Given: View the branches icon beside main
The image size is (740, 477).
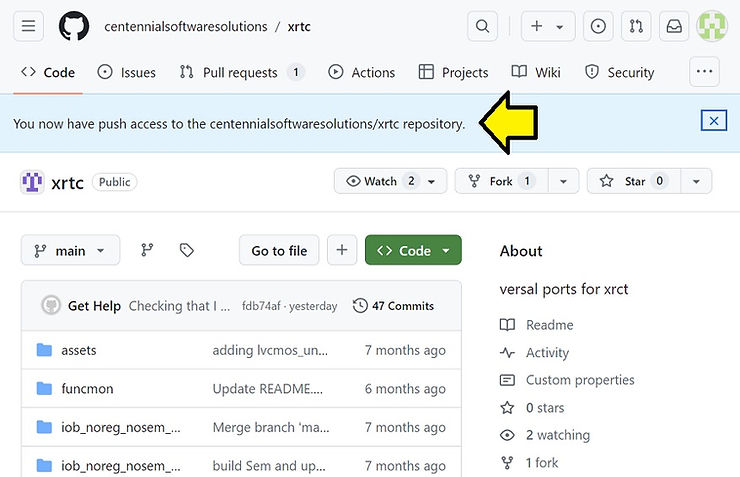Looking at the screenshot, I should tap(147, 250).
